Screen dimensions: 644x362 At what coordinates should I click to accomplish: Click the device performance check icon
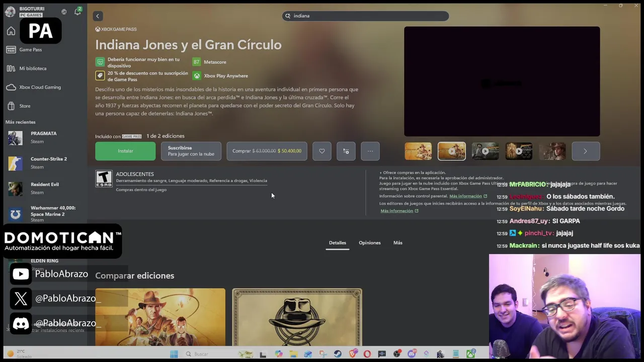tap(100, 62)
